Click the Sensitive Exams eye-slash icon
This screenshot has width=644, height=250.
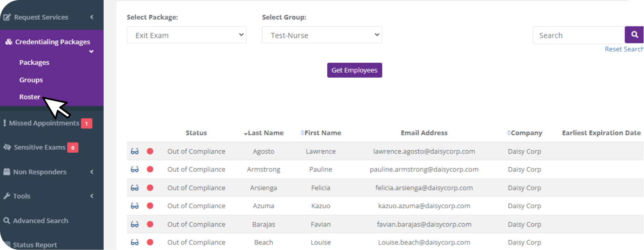click(7, 147)
